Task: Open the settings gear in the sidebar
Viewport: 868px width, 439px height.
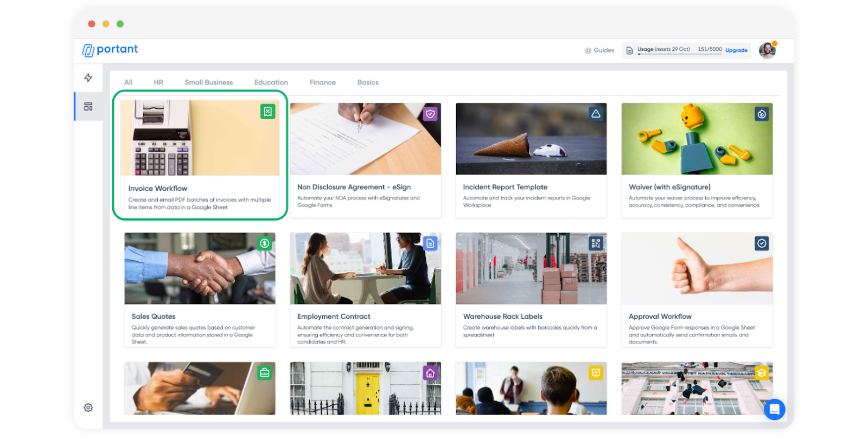Action: 88,408
